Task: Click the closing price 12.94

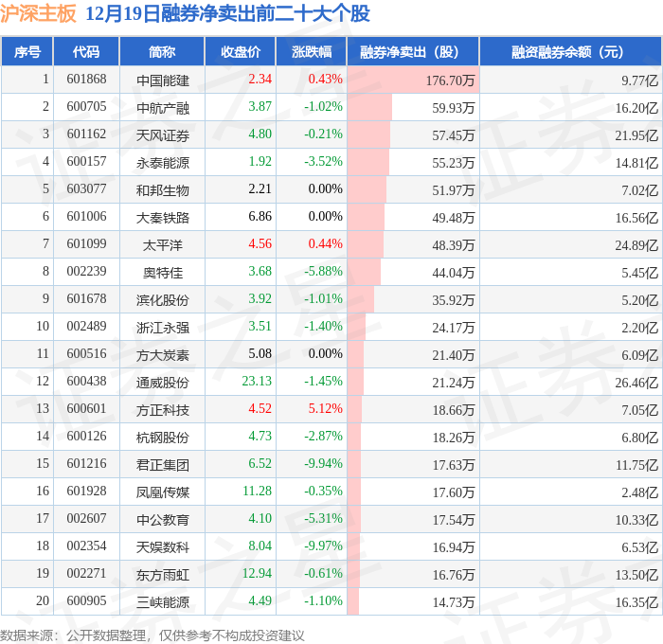Action: click(x=257, y=574)
